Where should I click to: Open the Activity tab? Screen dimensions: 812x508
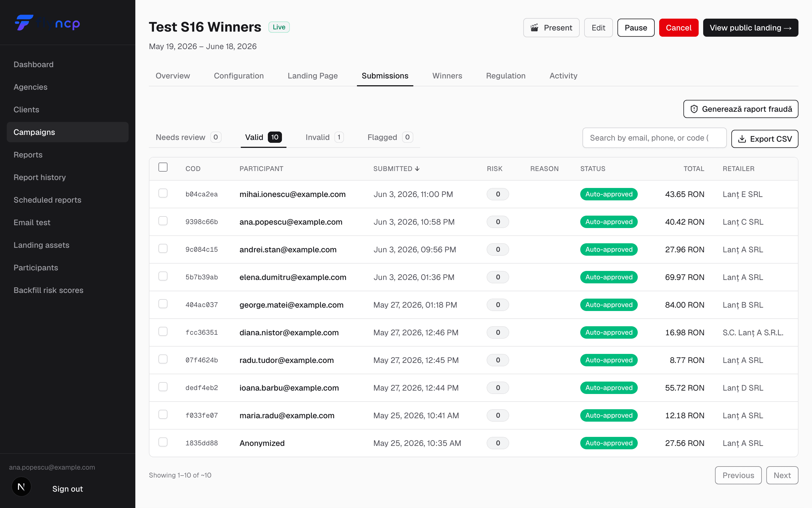tap(563, 76)
